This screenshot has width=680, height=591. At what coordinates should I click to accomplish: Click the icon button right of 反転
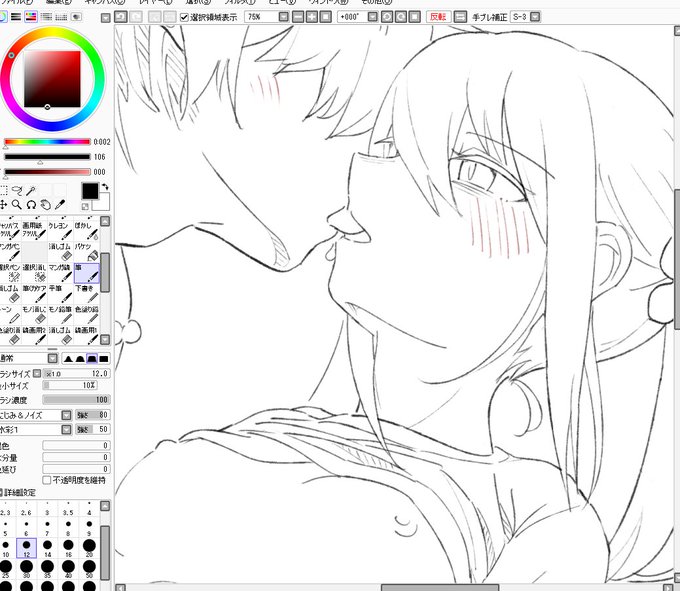coord(460,17)
